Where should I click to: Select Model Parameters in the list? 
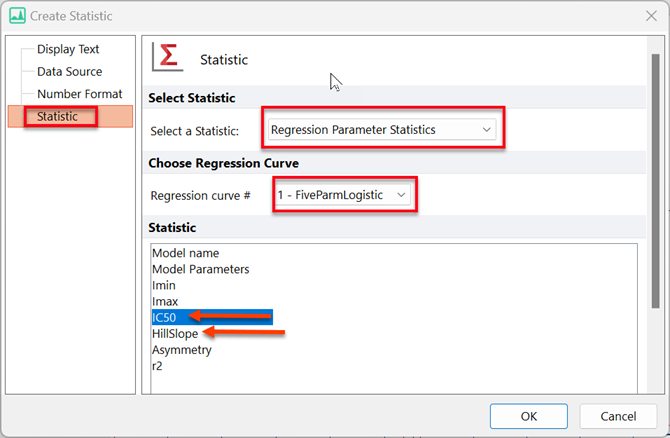[x=200, y=269]
